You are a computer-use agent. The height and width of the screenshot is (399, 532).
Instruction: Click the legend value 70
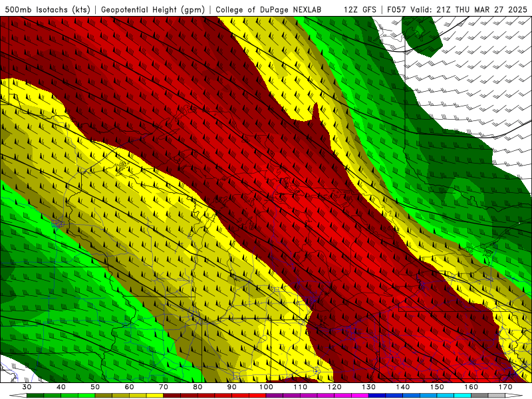click(164, 387)
